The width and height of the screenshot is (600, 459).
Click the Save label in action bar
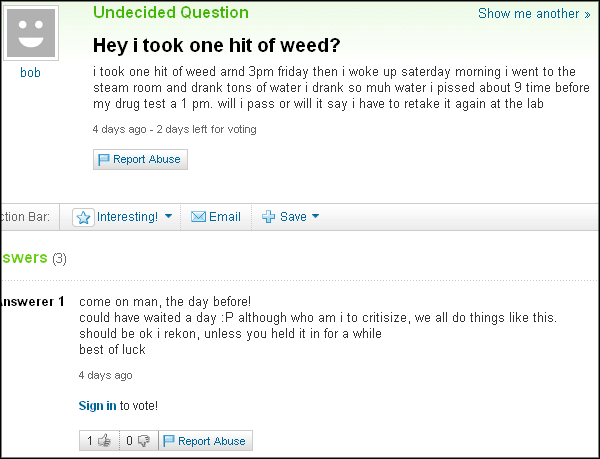[x=293, y=217]
